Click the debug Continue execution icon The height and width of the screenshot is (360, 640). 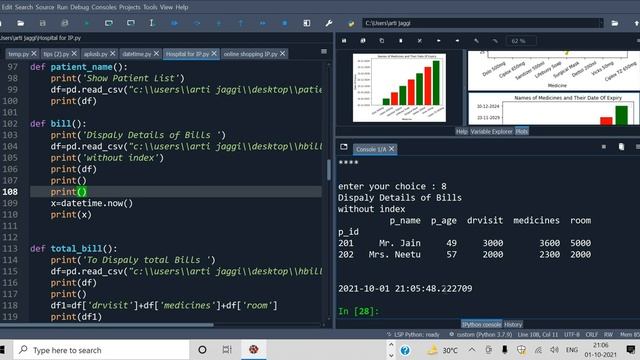coord(263,23)
